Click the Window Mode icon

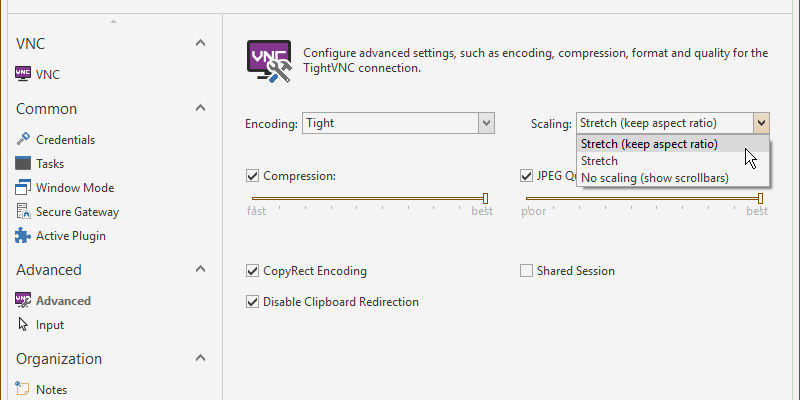(24, 187)
